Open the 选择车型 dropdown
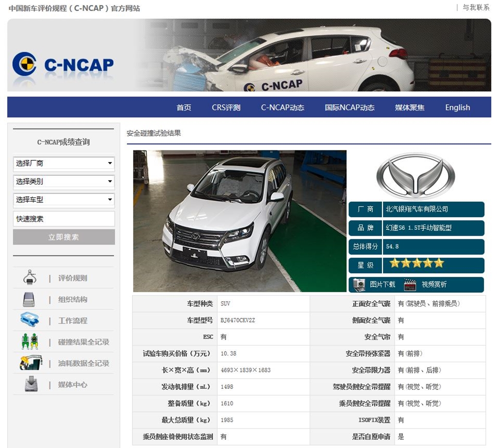This screenshot has height=448, width=497. (64, 199)
